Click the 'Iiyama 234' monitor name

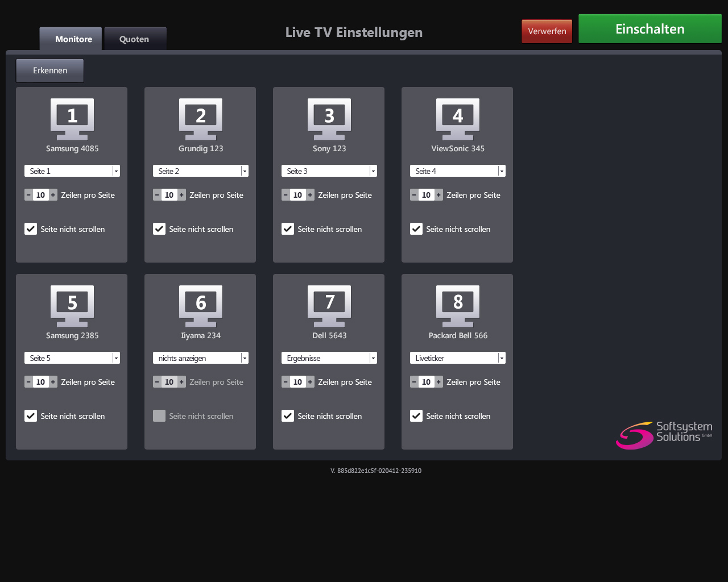pos(201,336)
